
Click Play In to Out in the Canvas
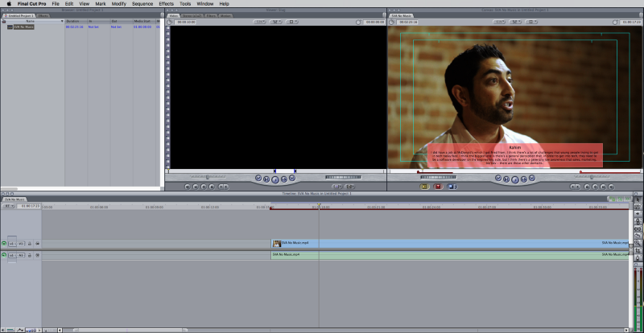coord(506,179)
